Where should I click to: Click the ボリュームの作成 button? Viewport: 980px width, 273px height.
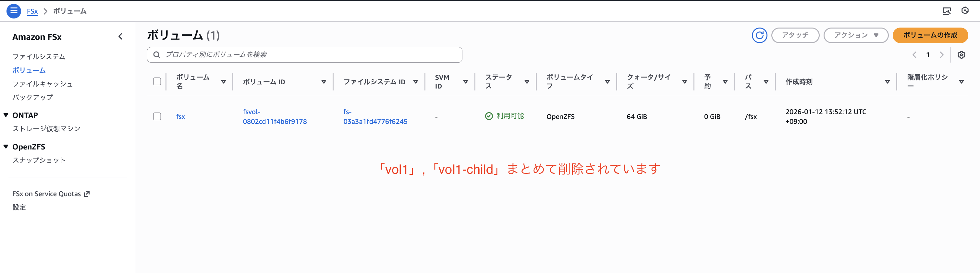coord(930,35)
